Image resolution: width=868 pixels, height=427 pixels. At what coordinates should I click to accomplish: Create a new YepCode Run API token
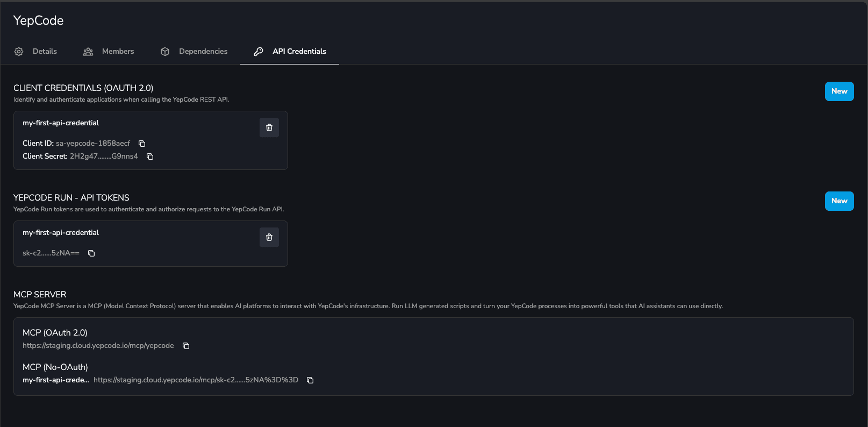pos(840,201)
